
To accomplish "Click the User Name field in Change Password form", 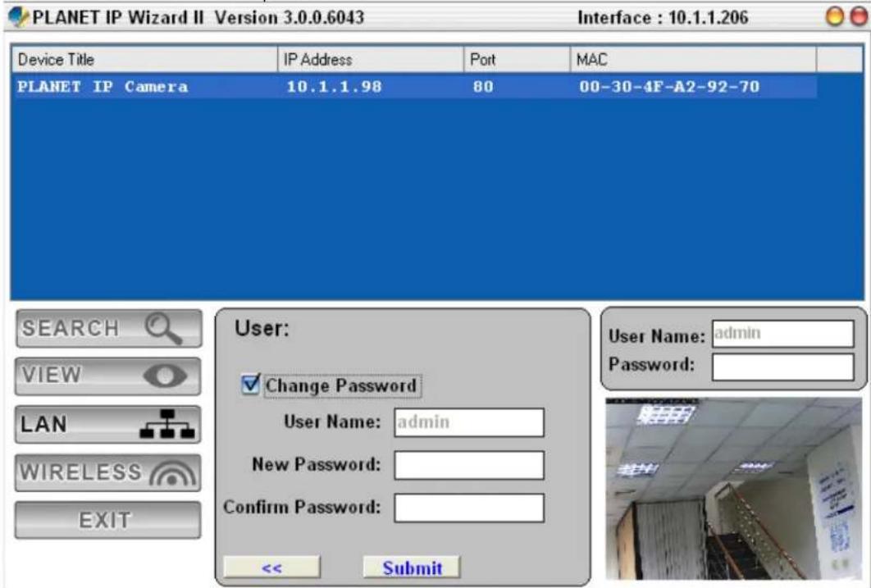I will (469, 422).
